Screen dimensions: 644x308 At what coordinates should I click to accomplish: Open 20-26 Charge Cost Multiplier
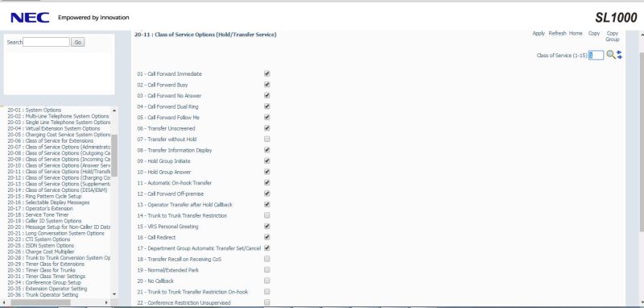coord(41,252)
